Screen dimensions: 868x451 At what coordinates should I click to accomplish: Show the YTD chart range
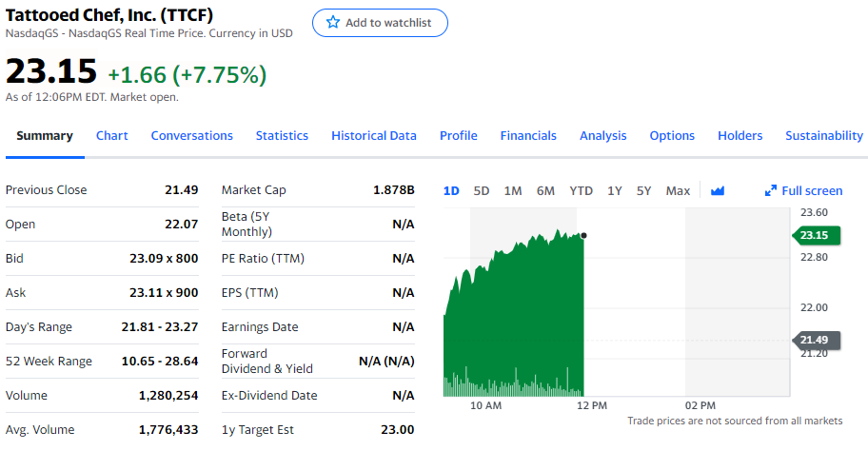click(x=581, y=191)
